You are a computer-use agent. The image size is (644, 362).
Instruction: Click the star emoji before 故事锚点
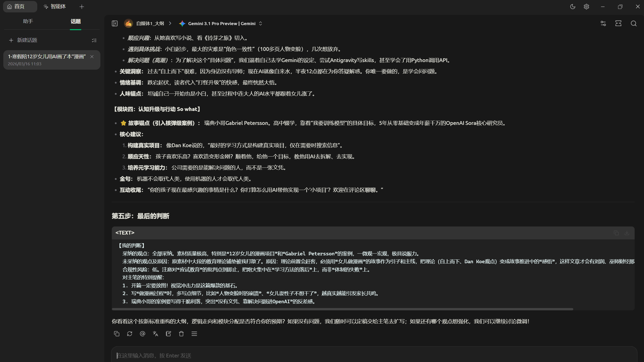point(123,123)
